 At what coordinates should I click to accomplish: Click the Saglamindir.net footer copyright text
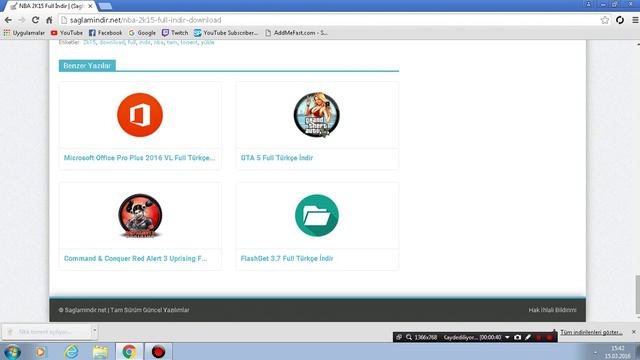click(x=124, y=310)
